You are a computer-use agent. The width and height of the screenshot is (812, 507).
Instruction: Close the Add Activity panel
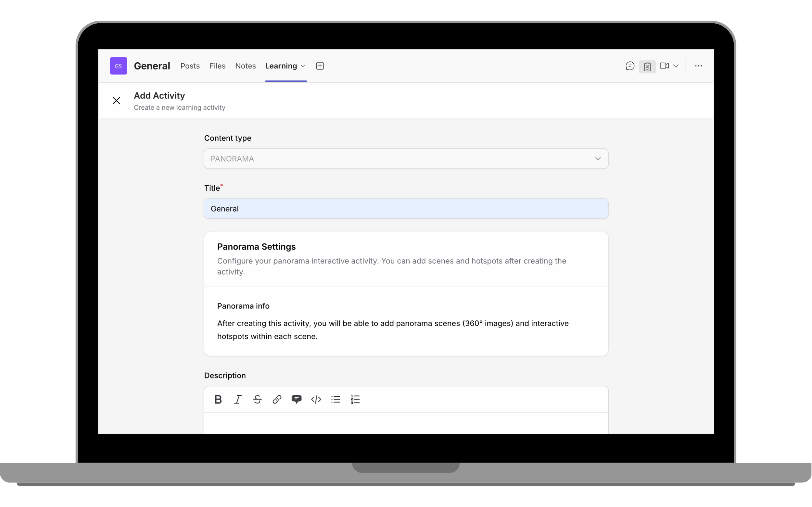116,100
